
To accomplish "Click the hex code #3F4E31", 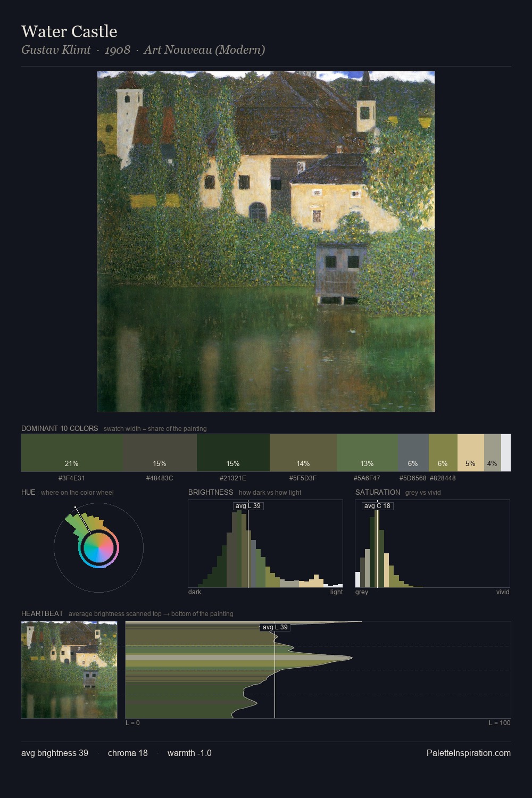I will point(72,478).
